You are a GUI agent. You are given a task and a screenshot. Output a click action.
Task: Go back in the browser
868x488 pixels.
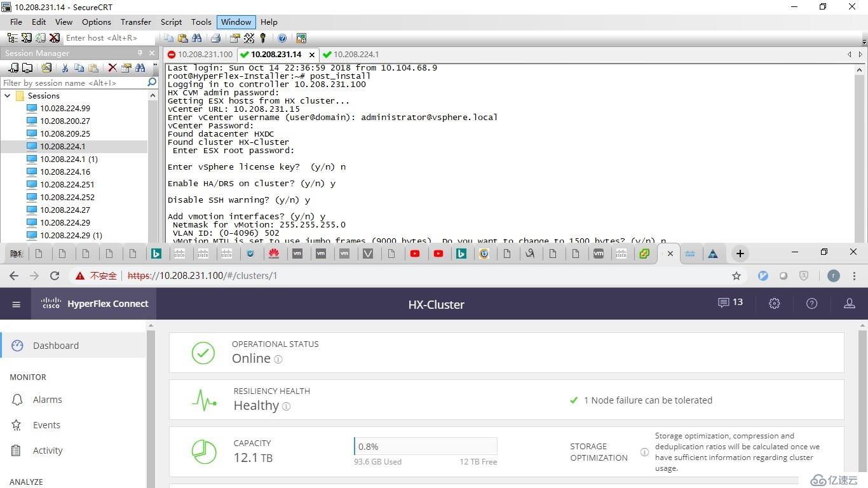point(14,276)
